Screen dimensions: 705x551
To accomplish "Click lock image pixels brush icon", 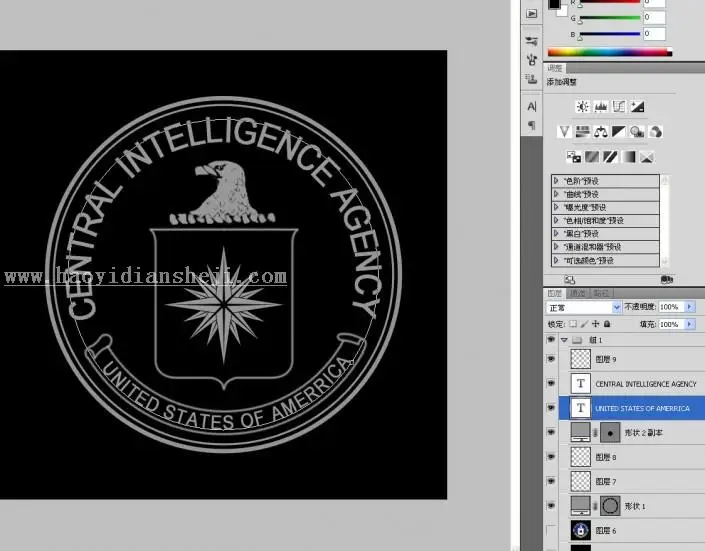I will point(584,324).
